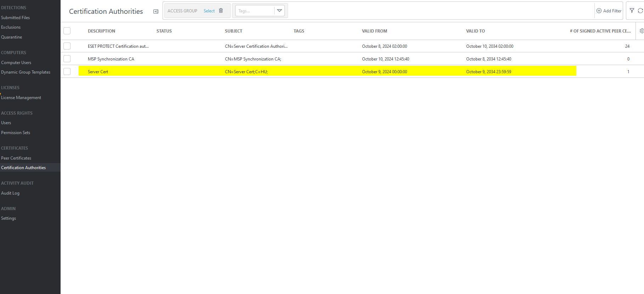Viewport: 644px width, 294px height.
Task: Click the Select link for Access Group
Action: click(209, 11)
